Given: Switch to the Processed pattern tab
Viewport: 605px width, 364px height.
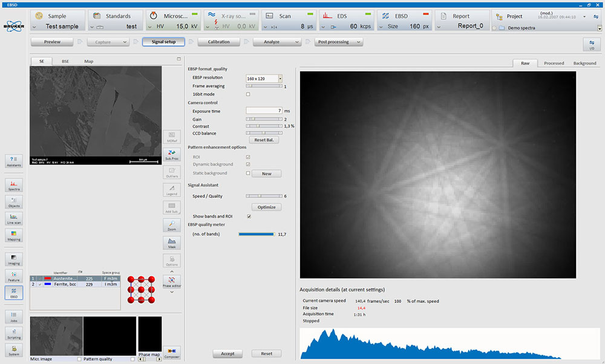Looking at the screenshot, I should [554, 62].
